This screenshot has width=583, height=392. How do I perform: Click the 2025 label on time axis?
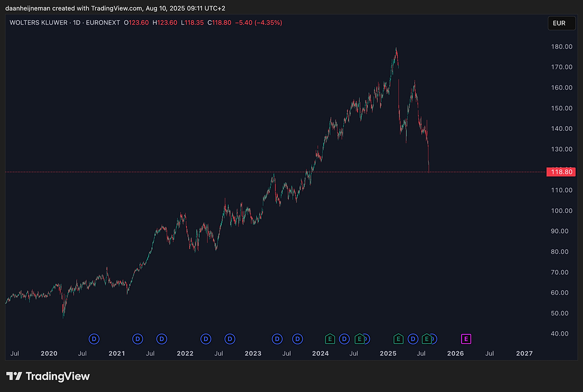[388, 353]
